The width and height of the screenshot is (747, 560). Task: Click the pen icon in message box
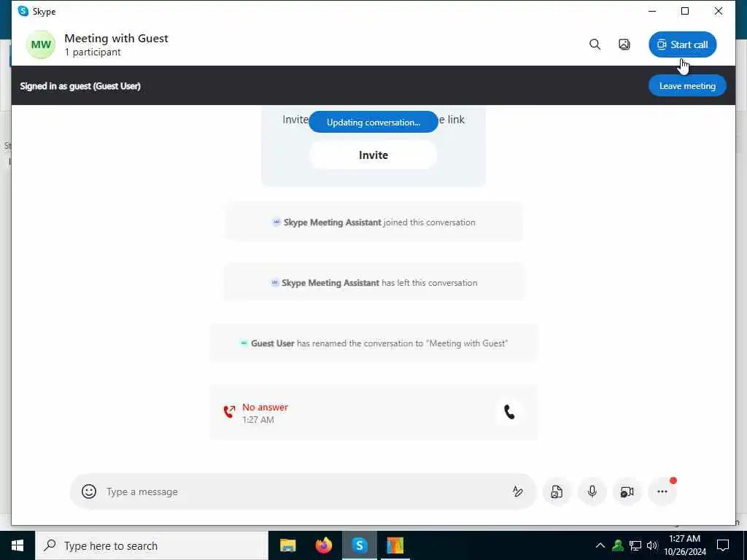pyautogui.click(x=518, y=491)
